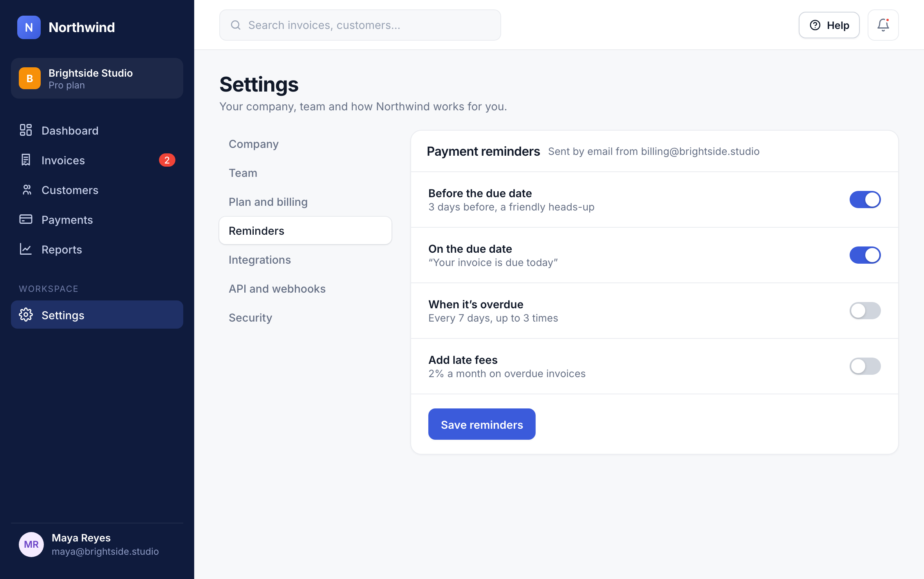Enable the Add late fees toggle

pyautogui.click(x=865, y=366)
